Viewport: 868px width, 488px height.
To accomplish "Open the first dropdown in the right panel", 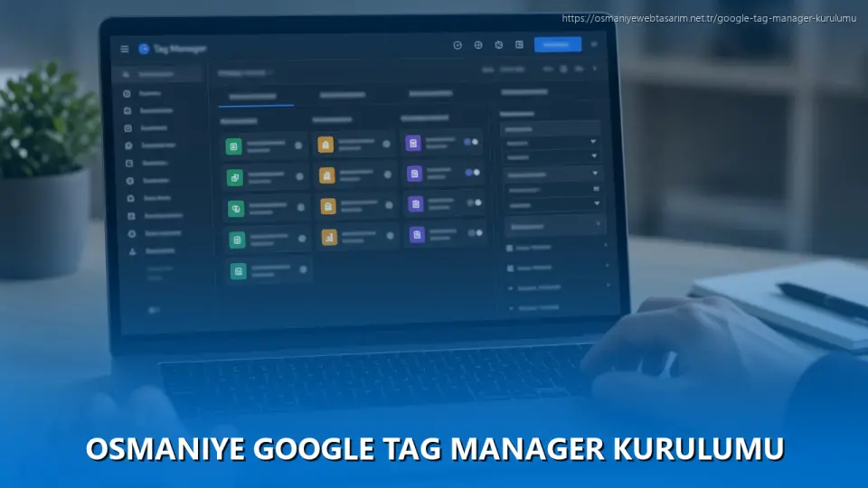I will coord(551,143).
